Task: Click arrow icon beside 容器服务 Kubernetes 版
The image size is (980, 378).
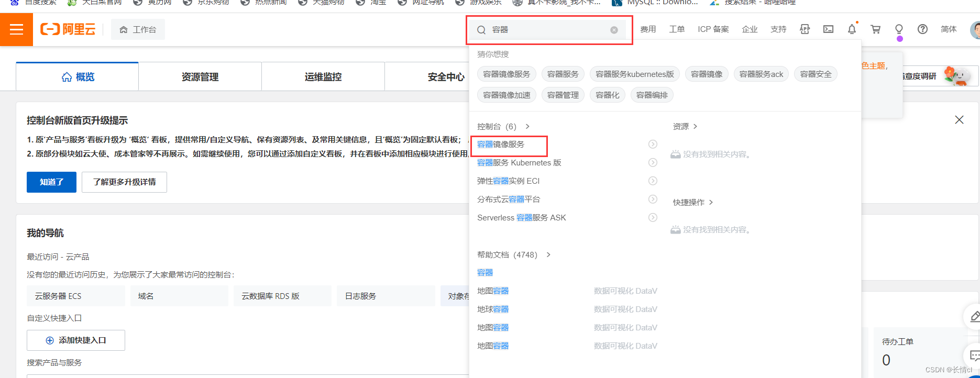Action: tap(653, 162)
